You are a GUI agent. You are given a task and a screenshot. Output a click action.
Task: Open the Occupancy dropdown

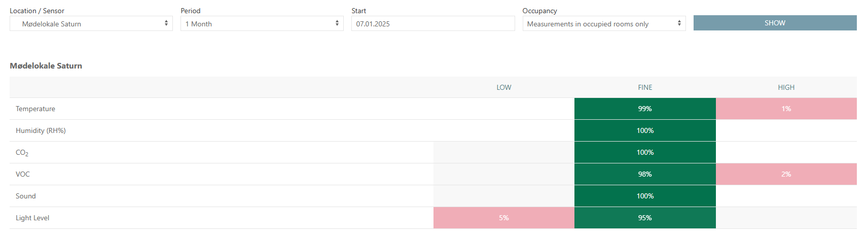point(604,23)
